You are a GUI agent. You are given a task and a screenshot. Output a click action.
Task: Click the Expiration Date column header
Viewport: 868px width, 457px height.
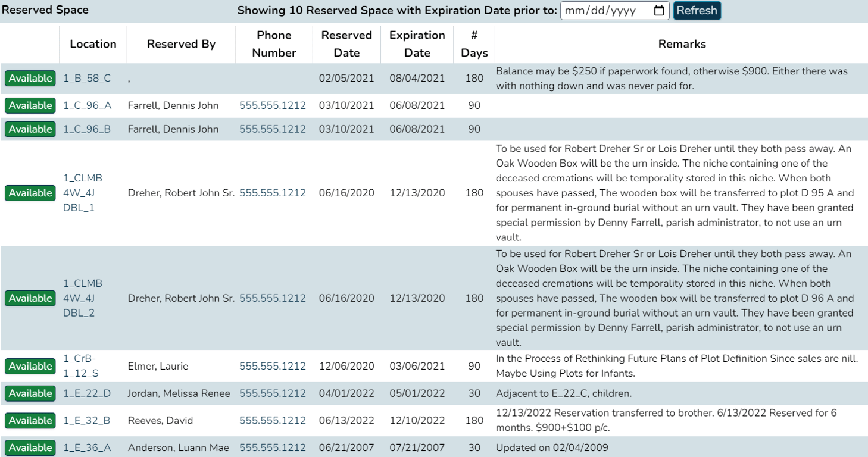tap(417, 44)
